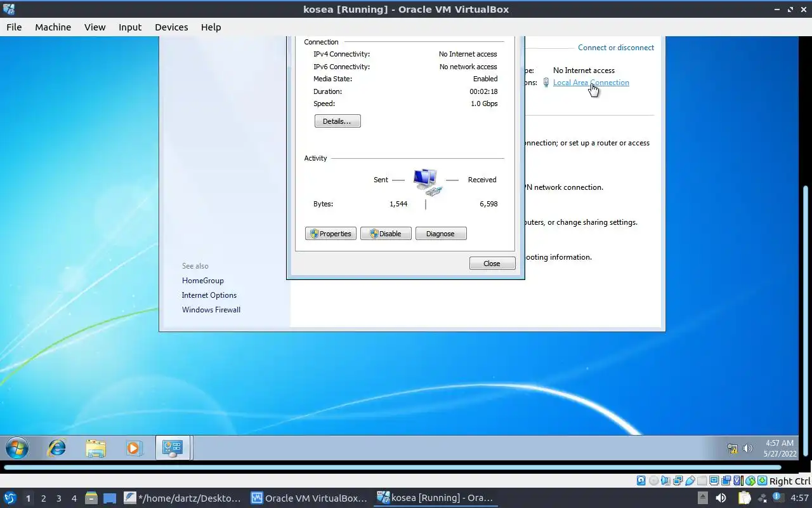812x508 pixels.
Task: Open the Local Area Connection link
Action: point(591,83)
